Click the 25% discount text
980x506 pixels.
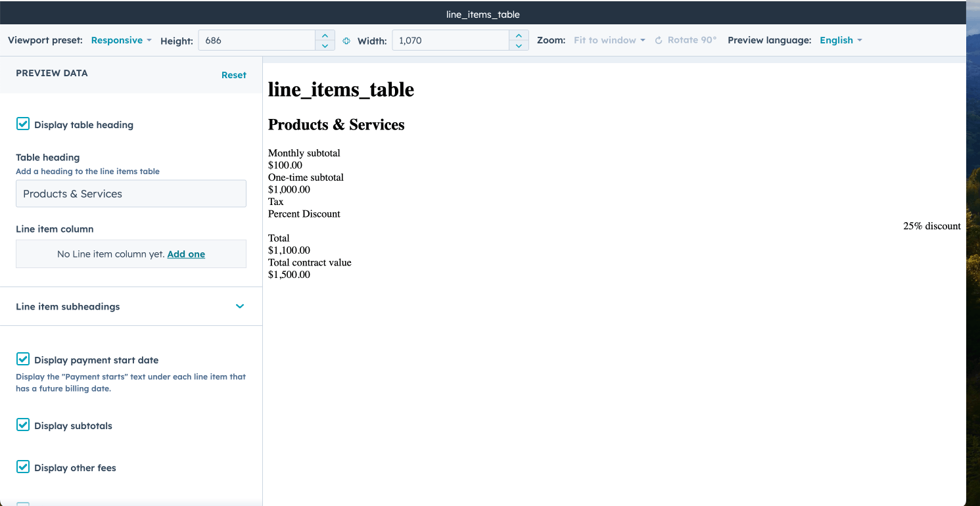tap(932, 226)
